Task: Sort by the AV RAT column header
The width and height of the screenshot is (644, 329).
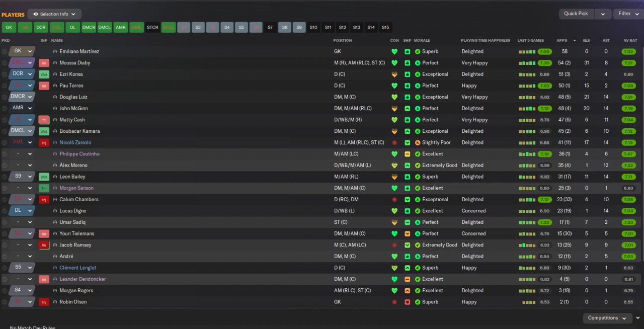Action: tap(630, 40)
